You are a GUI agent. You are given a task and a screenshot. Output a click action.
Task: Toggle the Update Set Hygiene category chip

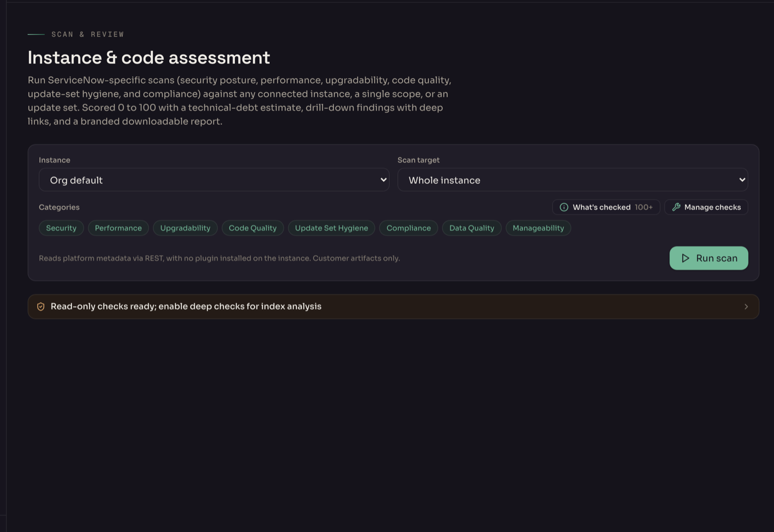pyautogui.click(x=332, y=228)
